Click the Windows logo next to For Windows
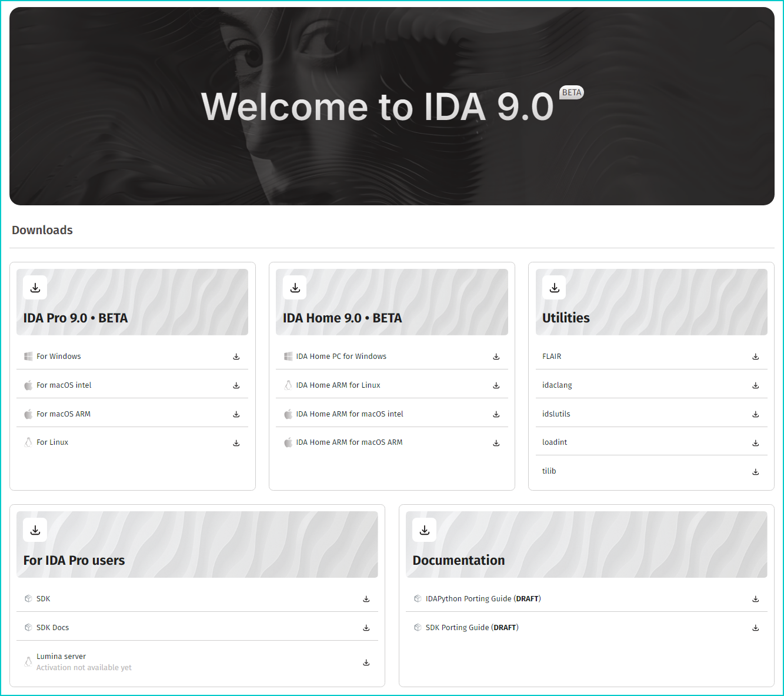 click(x=28, y=357)
